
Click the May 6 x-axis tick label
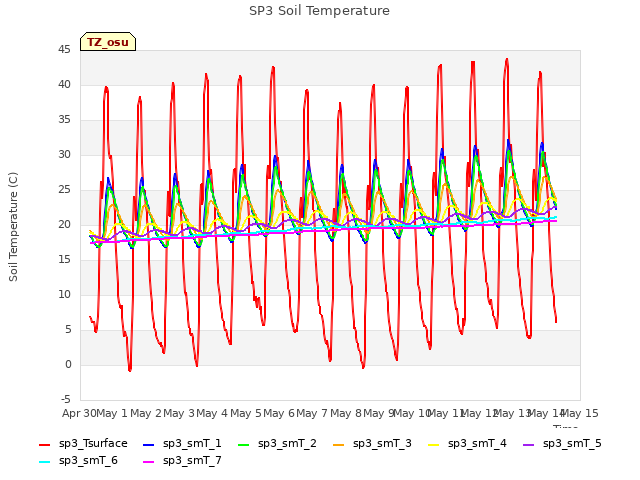point(279,413)
